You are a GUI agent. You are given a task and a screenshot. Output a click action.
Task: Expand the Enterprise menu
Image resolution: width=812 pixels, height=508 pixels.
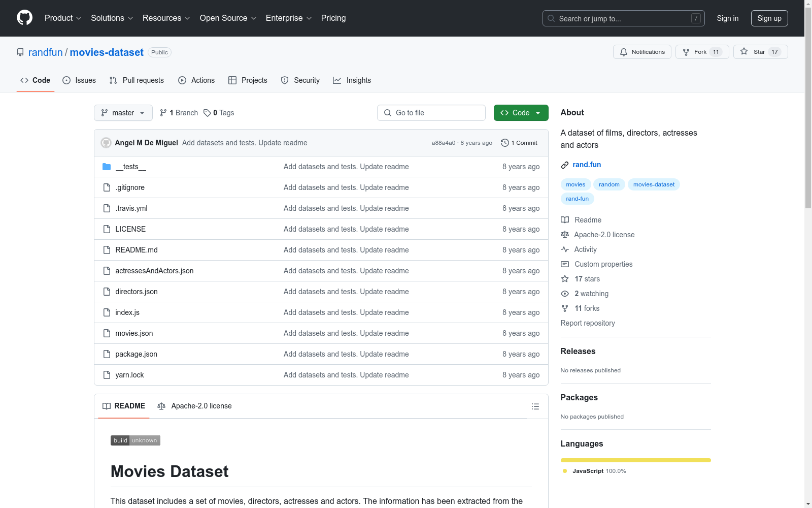point(289,18)
